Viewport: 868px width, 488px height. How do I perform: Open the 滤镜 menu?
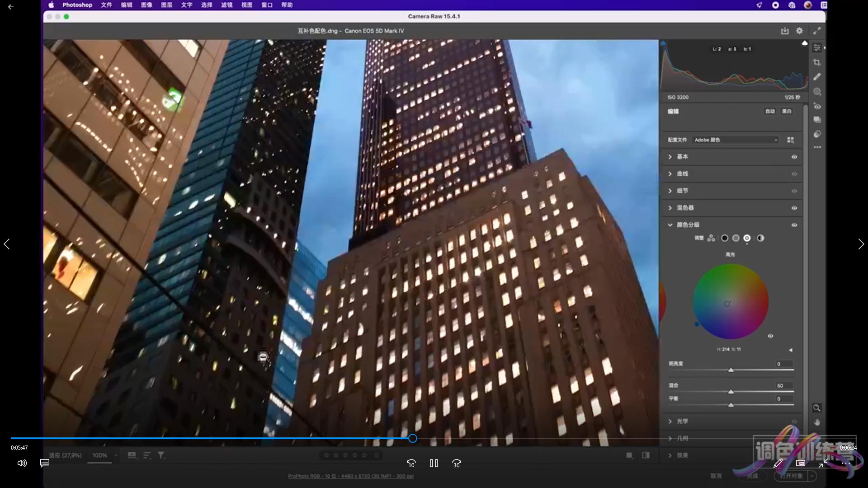coord(226,5)
